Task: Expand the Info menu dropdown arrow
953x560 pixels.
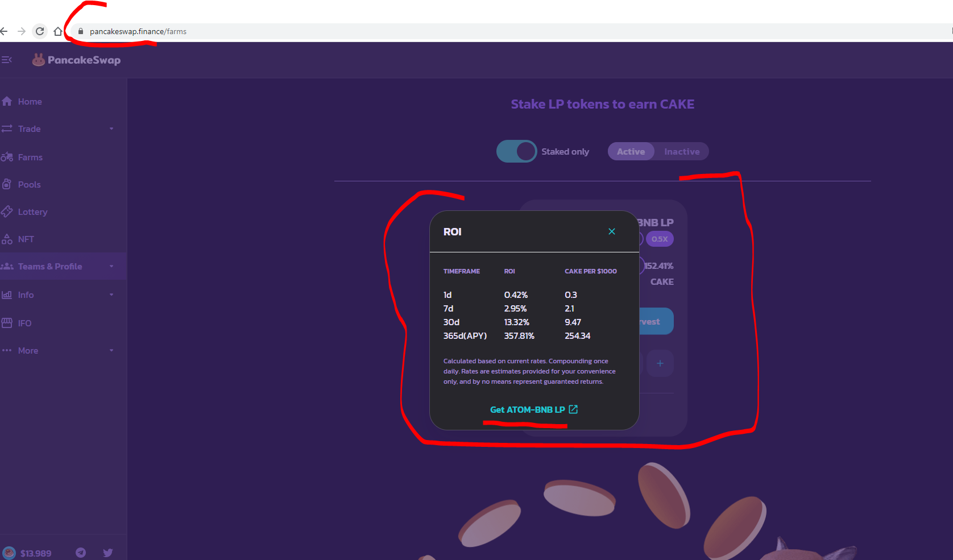Action: click(x=111, y=295)
